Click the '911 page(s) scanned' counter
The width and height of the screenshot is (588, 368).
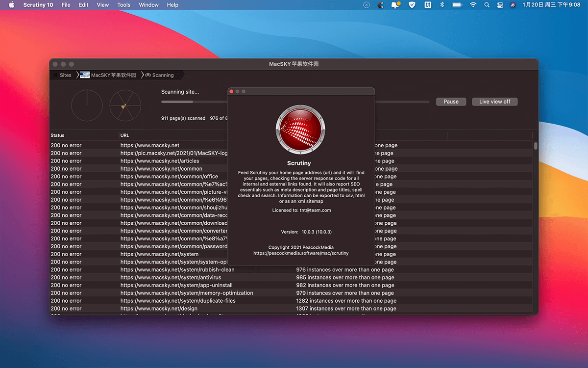pyautogui.click(x=183, y=118)
